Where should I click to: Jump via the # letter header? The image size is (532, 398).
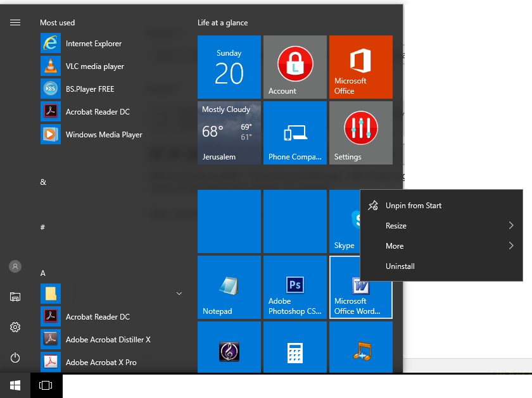(43, 227)
